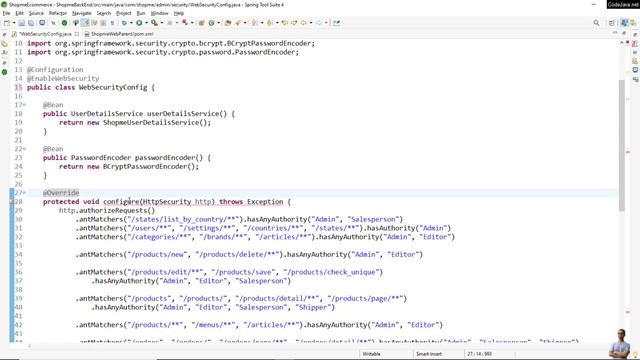Toggle Mark Occurrences highlighted toolbar button

pos(85,23)
